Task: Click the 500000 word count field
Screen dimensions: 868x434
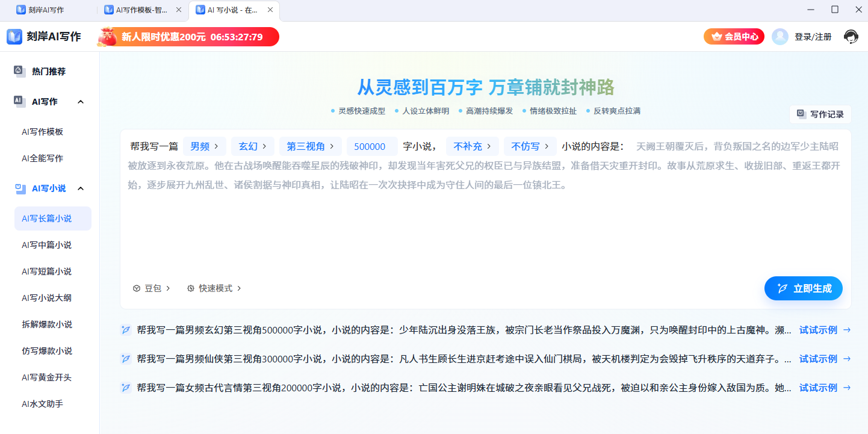Action: coord(372,146)
